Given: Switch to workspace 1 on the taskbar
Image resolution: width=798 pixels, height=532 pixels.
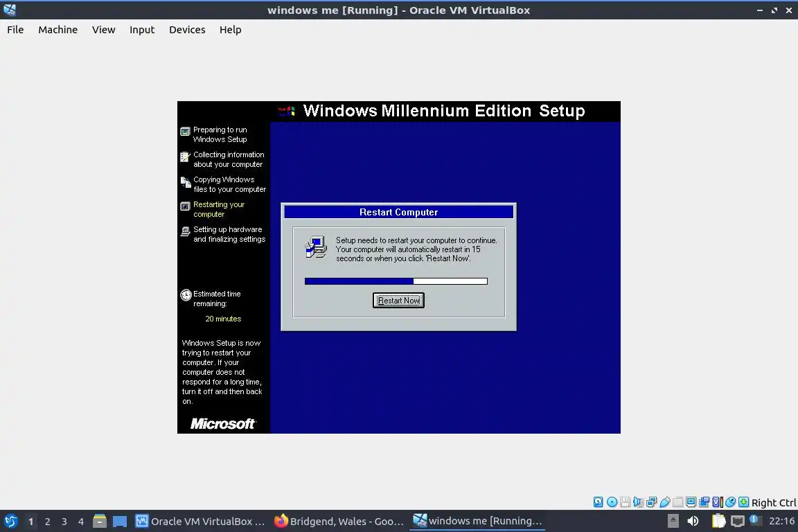Looking at the screenshot, I should 30,522.
